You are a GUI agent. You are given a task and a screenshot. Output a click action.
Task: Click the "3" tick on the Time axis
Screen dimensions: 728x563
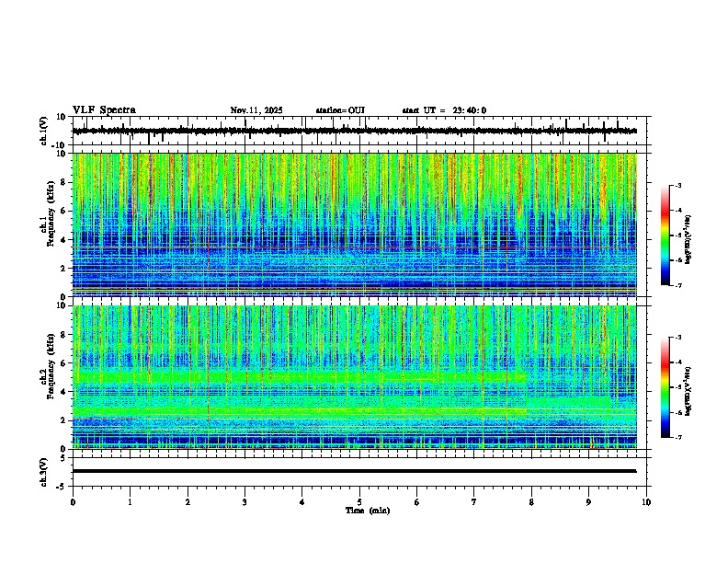click(x=245, y=502)
